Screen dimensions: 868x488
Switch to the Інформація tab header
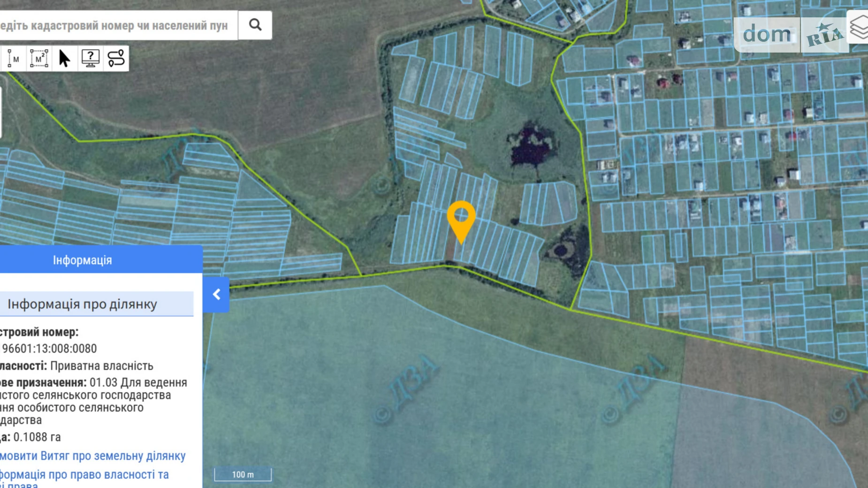82,260
